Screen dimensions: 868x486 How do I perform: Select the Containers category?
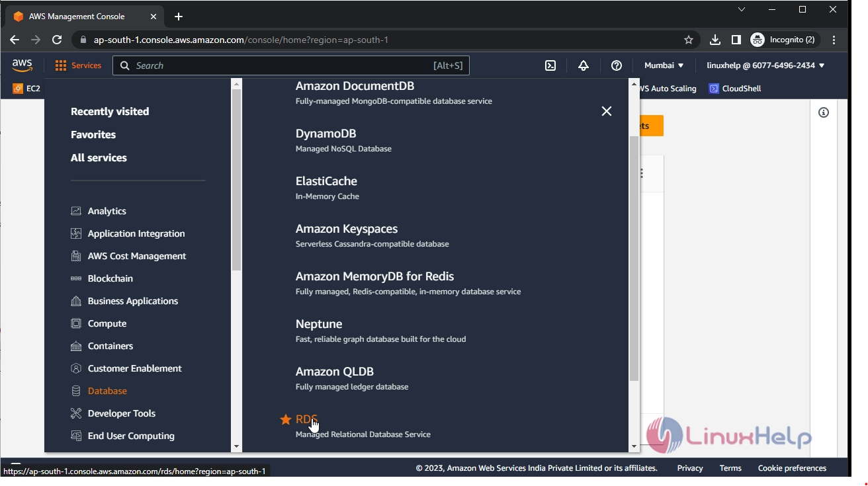(110, 346)
